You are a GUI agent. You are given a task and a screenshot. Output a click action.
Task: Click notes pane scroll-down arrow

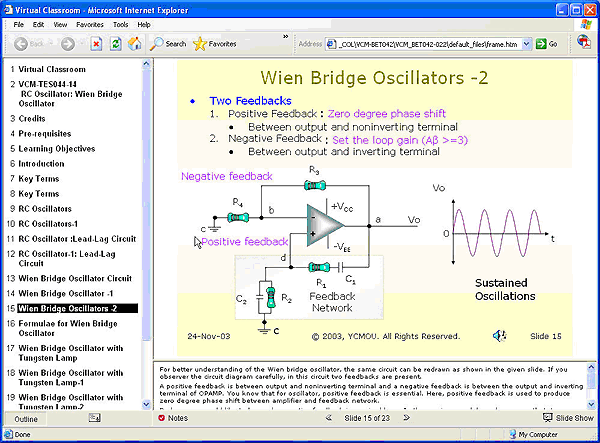click(x=591, y=404)
